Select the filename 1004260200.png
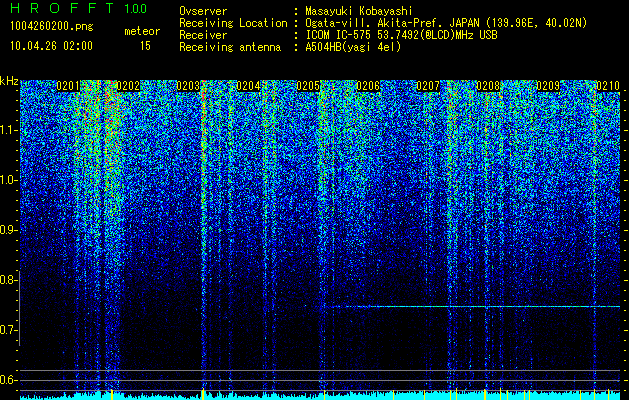The height and width of the screenshot is (400, 629). coord(52,26)
